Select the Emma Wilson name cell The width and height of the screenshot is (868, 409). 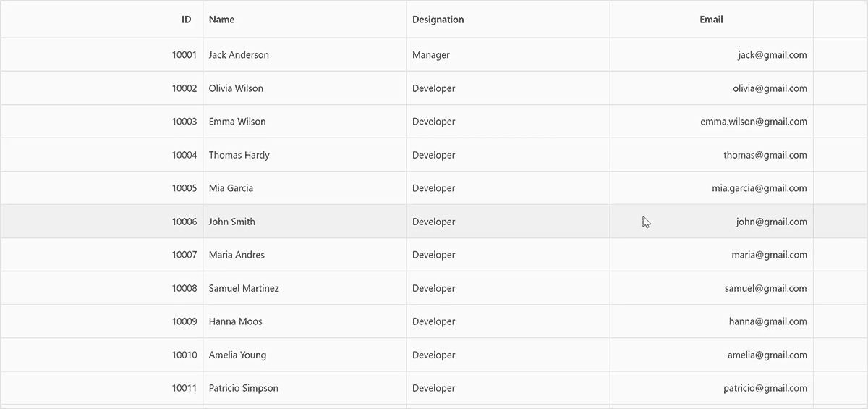pyautogui.click(x=237, y=122)
